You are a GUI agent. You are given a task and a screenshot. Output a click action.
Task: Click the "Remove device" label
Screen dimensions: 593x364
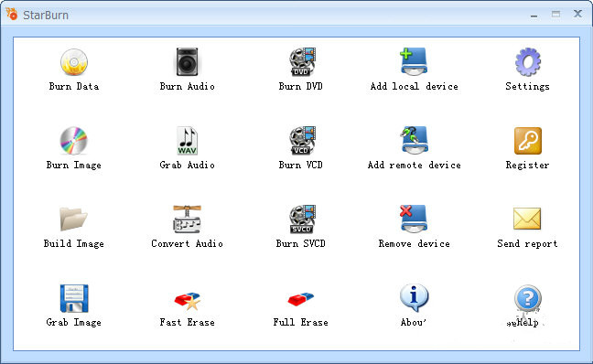coord(415,244)
